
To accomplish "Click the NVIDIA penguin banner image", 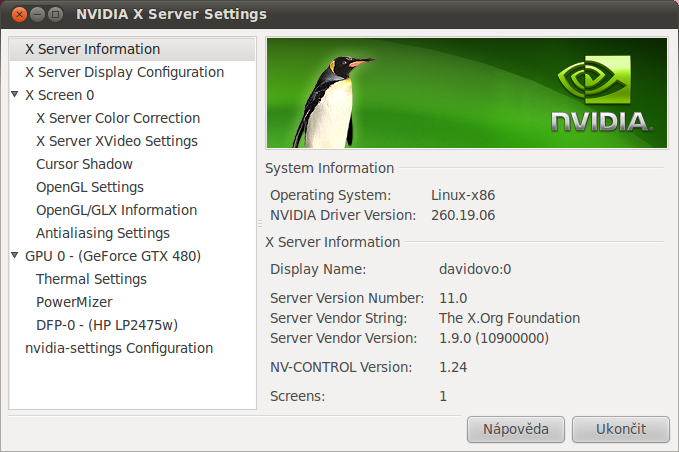I will [x=467, y=93].
